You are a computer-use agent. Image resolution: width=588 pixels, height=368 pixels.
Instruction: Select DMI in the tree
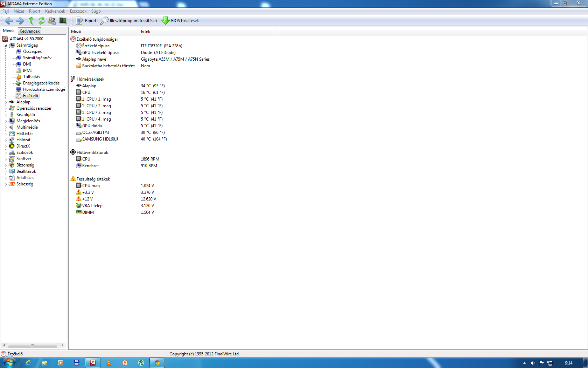click(27, 64)
